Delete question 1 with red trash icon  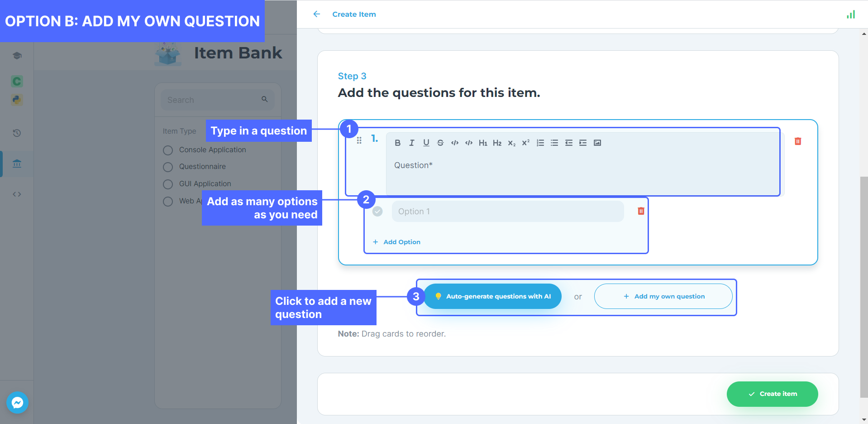(x=797, y=141)
